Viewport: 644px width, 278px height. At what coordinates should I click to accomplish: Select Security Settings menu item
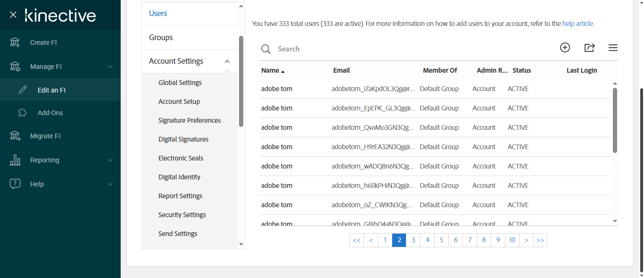182,215
